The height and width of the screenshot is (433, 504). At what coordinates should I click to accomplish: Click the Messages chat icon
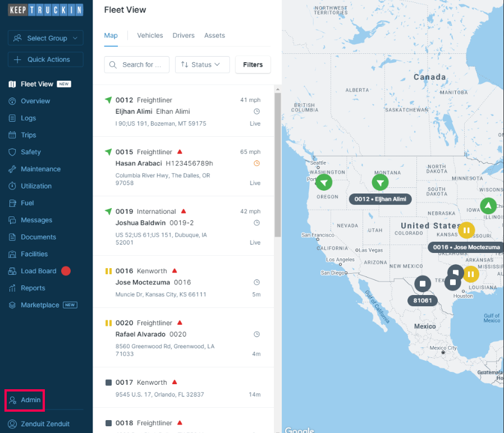[x=12, y=220]
